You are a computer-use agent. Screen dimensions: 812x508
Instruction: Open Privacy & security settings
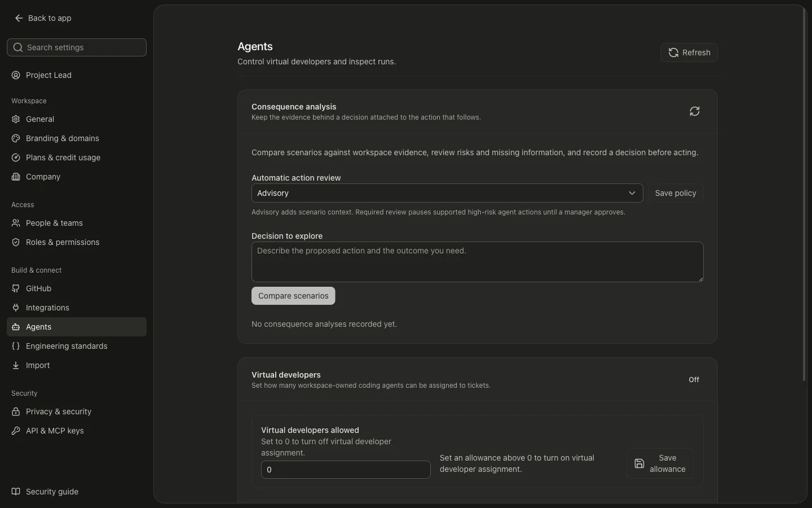(x=77, y=411)
